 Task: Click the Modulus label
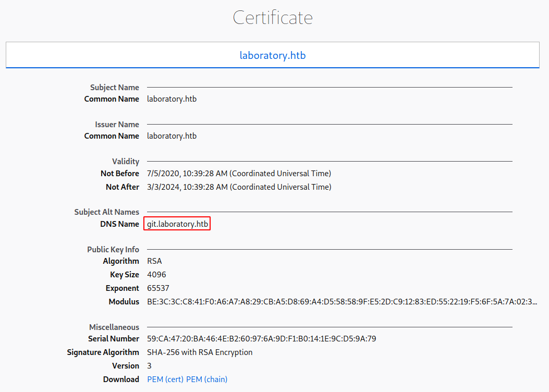pyautogui.click(x=124, y=302)
